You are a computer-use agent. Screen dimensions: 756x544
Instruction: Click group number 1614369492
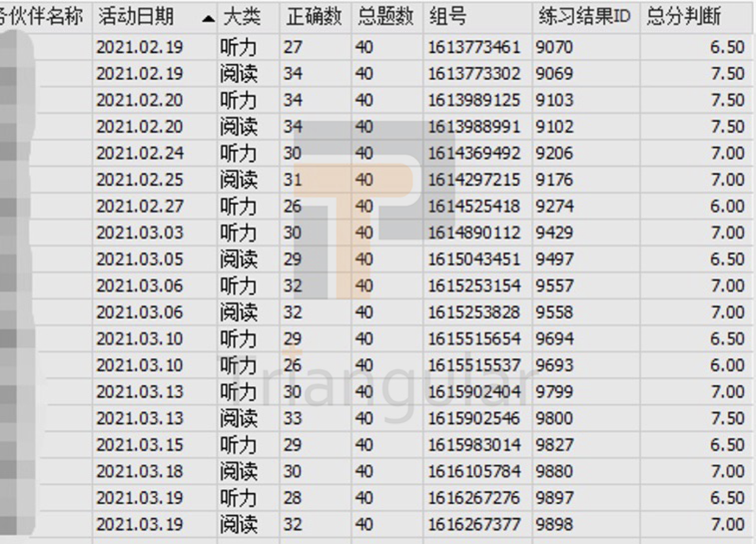pyautogui.click(x=474, y=153)
